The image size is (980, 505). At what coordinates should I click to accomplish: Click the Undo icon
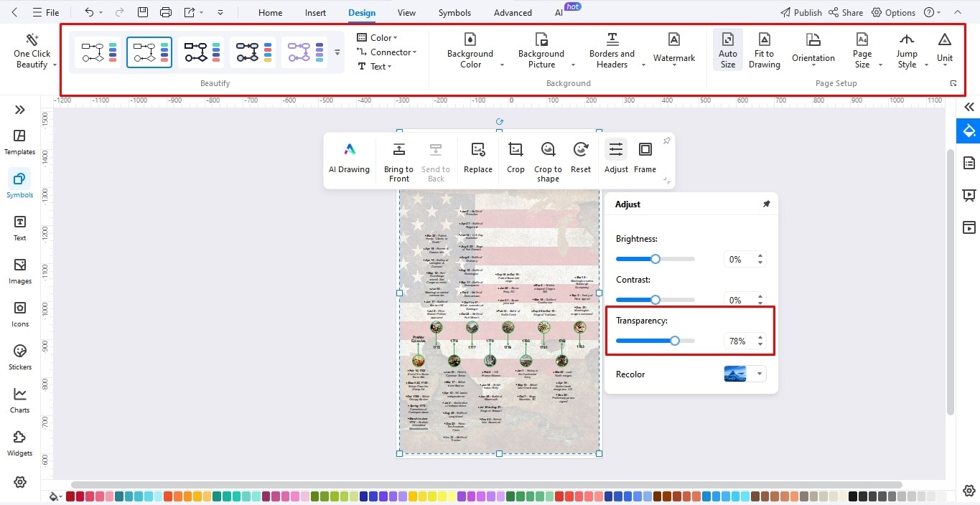(x=89, y=12)
